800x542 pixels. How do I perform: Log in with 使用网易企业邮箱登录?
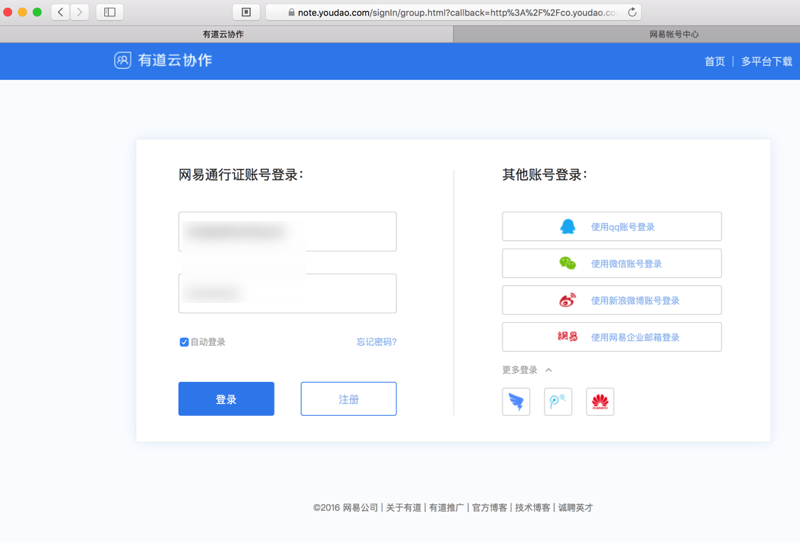pyautogui.click(x=612, y=337)
